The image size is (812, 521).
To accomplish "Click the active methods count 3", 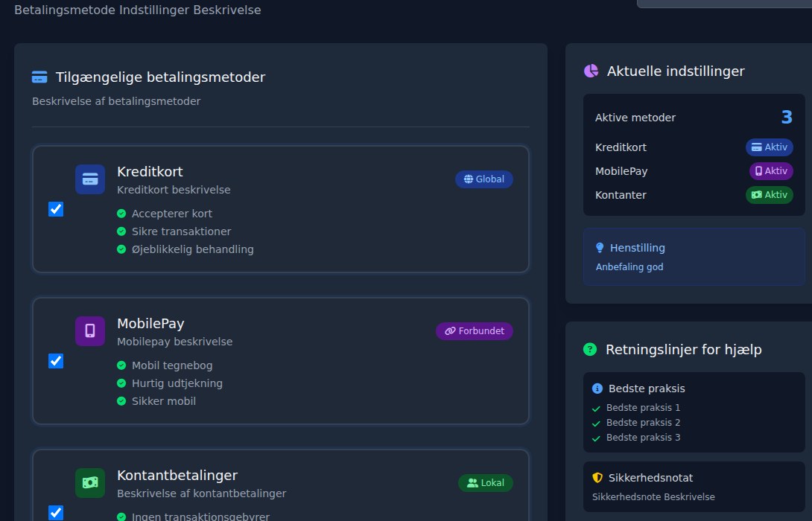I will 787,118.
